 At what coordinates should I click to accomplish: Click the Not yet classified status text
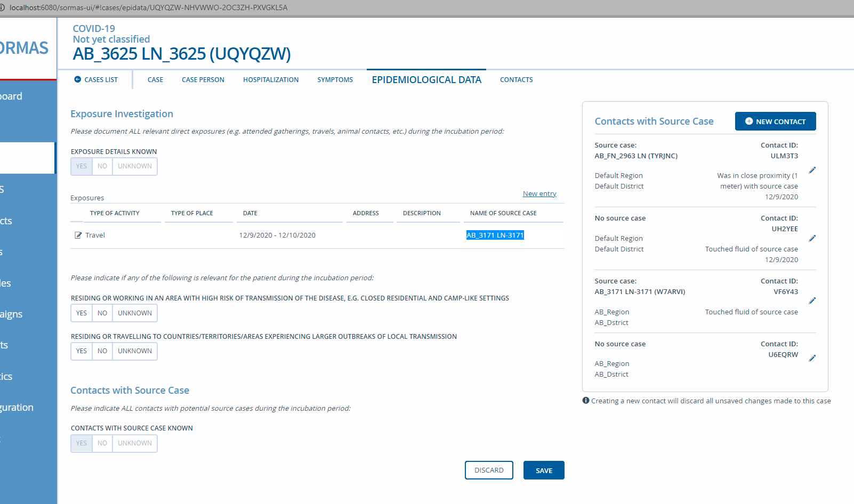click(x=111, y=39)
